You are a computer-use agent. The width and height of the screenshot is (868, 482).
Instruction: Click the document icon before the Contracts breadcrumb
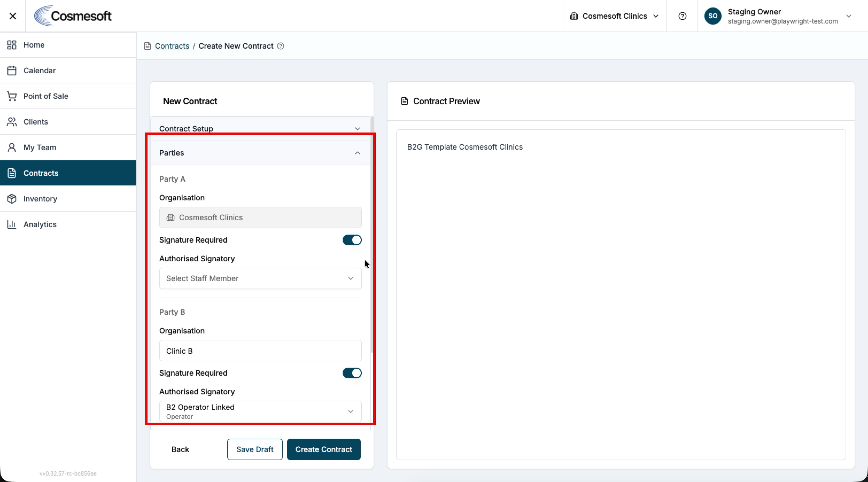pyautogui.click(x=147, y=46)
